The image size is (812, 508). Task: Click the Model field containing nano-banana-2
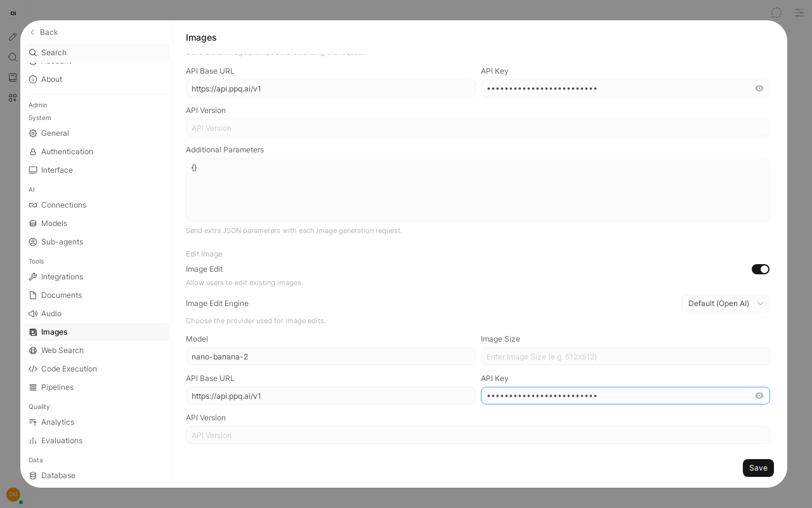click(331, 356)
